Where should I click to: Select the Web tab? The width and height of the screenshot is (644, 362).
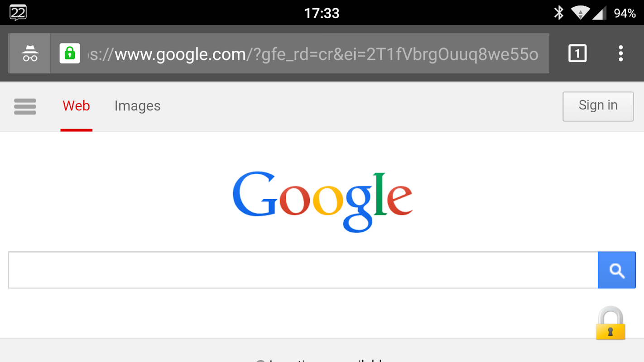(76, 106)
